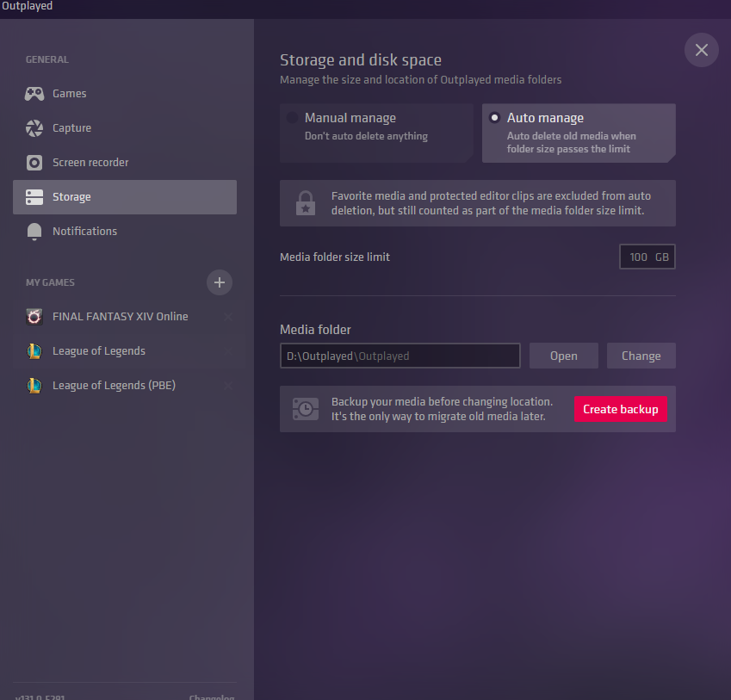Image resolution: width=731 pixels, height=700 pixels.
Task: Click the Screen recorder icon
Action: pyautogui.click(x=34, y=163)
